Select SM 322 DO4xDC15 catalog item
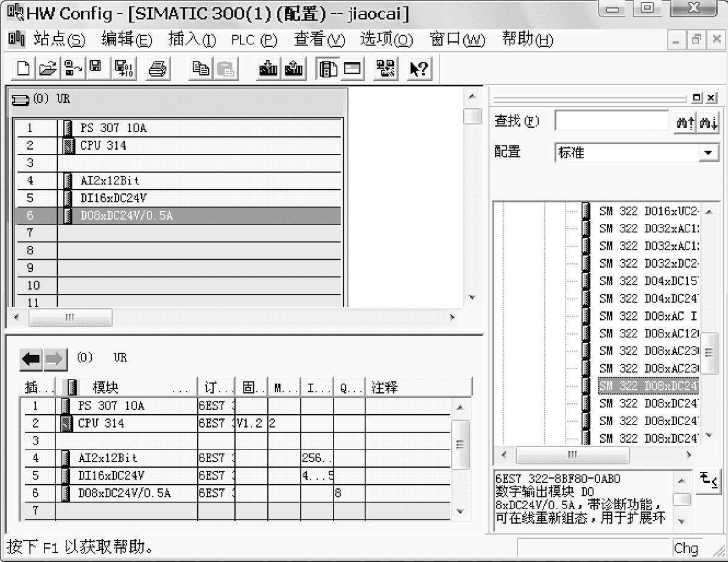 coord(648,281)
